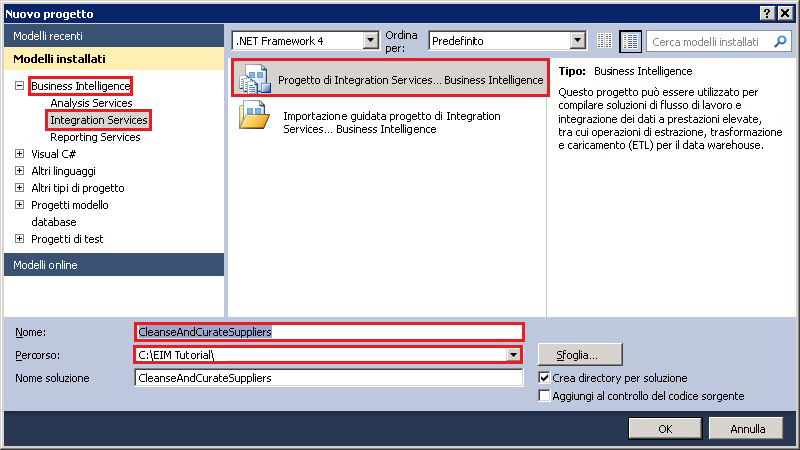800x450 pixels.
Task: Click the Annulla button
Action: tap(747, 429)
